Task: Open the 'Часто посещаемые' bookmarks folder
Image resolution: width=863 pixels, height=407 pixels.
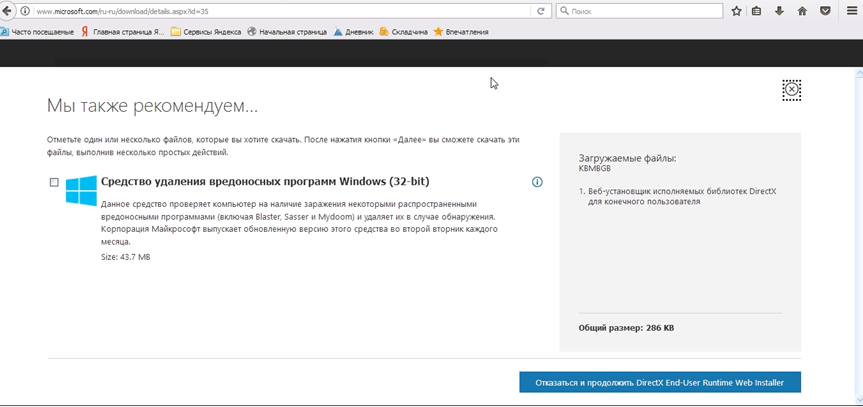Action: tap(37, 32)
